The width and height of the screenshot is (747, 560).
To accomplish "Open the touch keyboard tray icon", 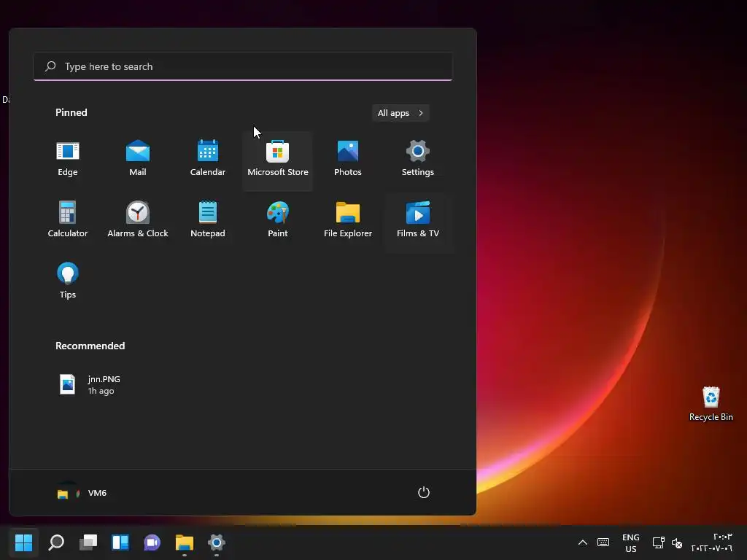I will [603, 542].
